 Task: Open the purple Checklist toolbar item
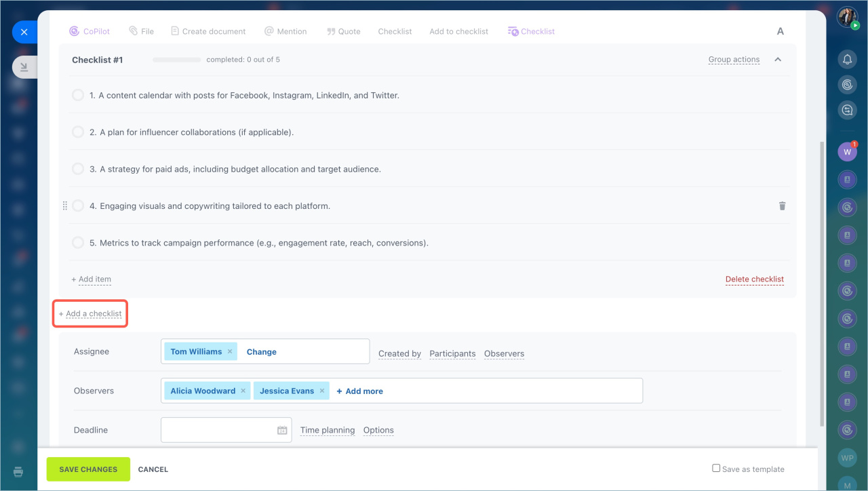(x=531, y=31)
